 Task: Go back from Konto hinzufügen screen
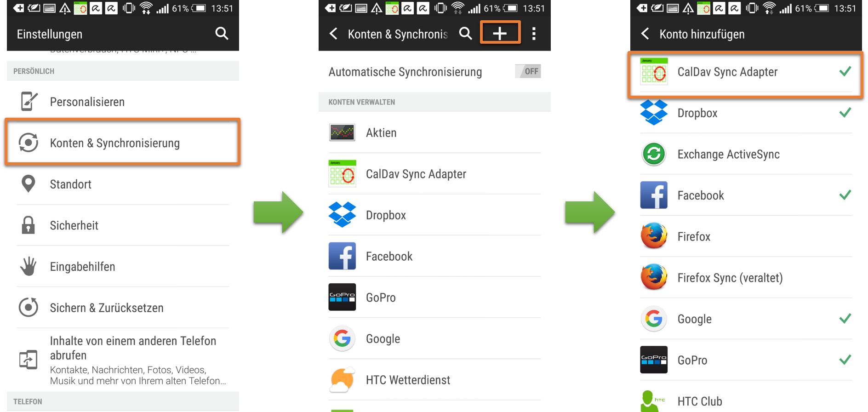645,34
